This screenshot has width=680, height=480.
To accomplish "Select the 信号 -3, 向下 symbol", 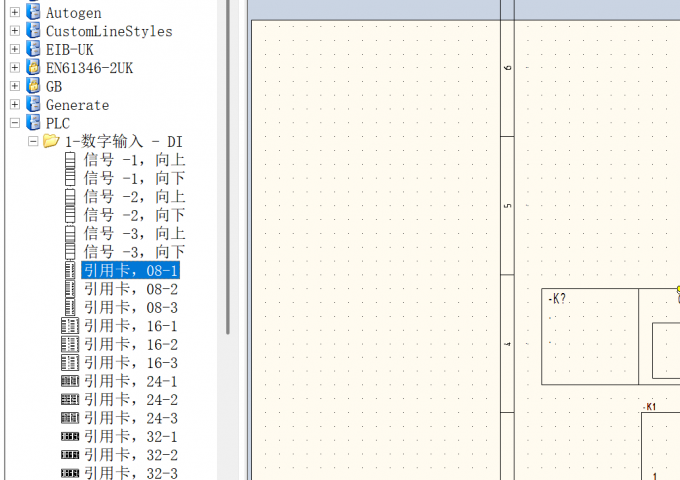I will [134, 252].
